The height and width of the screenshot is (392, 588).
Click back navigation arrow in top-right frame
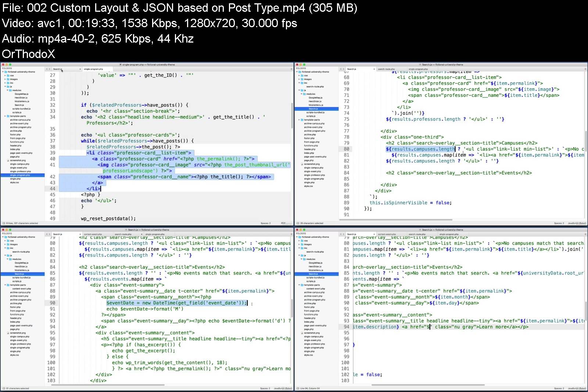341,69
